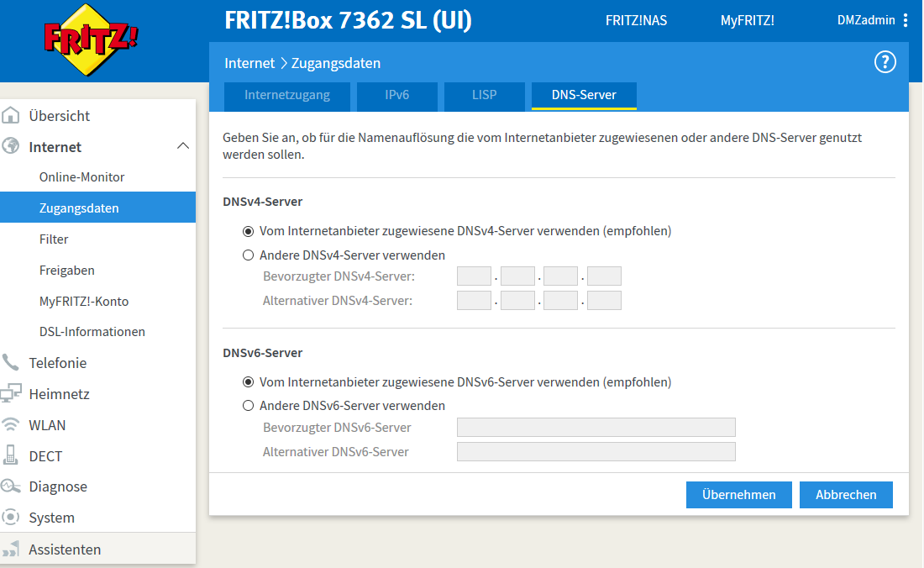Click the Internet globe icon
Screen dimensions: 924x568
point(11,146)
